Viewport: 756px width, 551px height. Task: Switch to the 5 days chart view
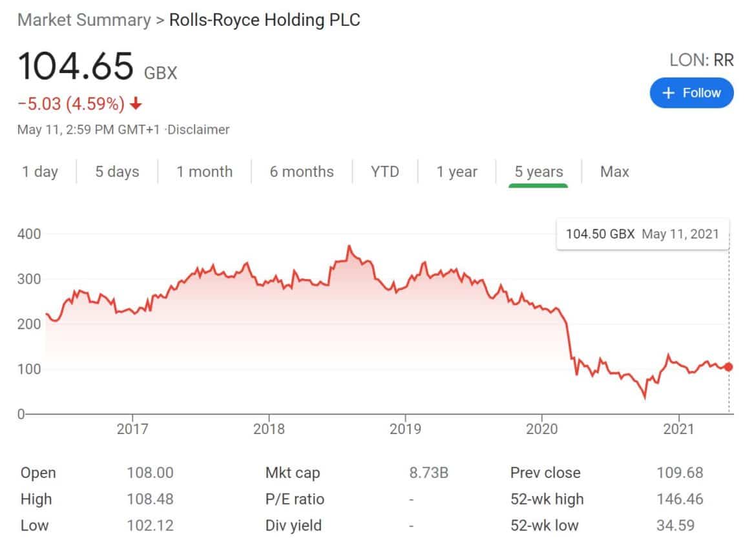tap(117, 172)
